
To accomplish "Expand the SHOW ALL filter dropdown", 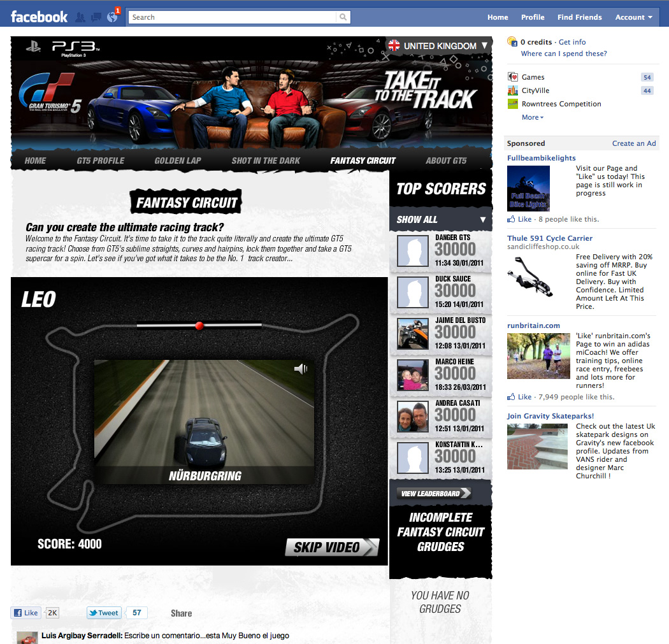I will pos(441,220).
